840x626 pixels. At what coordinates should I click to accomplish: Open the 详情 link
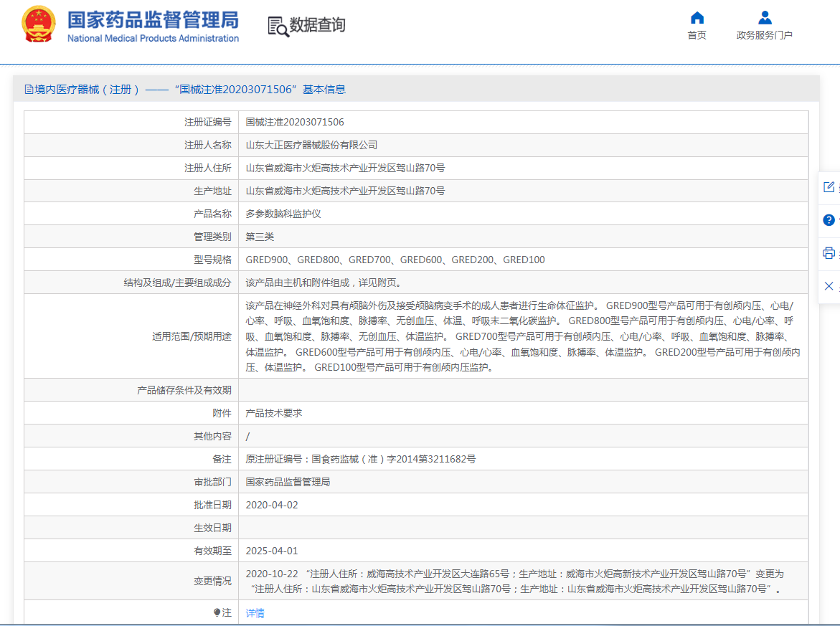pos(255,613)
